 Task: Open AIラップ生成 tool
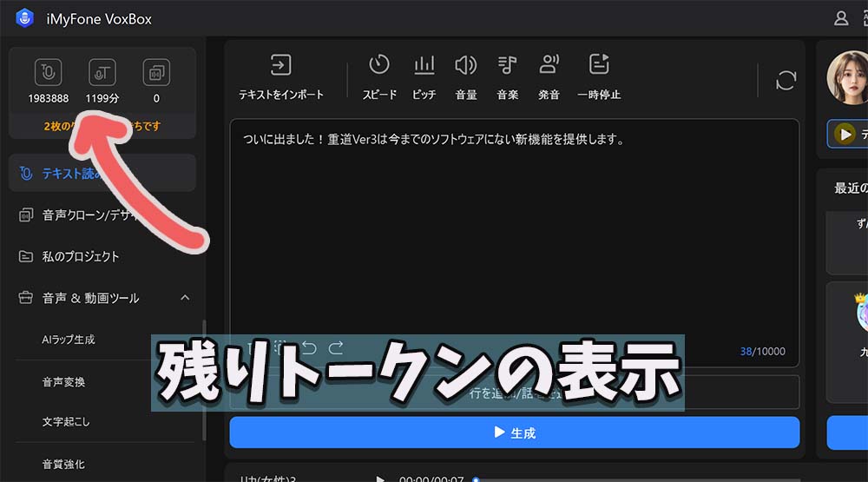[x=68, y=340]
